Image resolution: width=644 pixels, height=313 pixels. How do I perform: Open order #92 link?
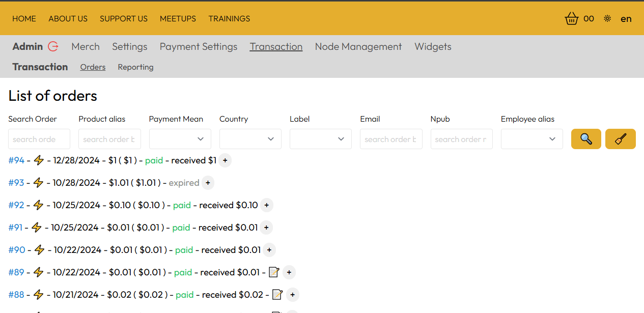pyautogui.click(x=16, y=205)
